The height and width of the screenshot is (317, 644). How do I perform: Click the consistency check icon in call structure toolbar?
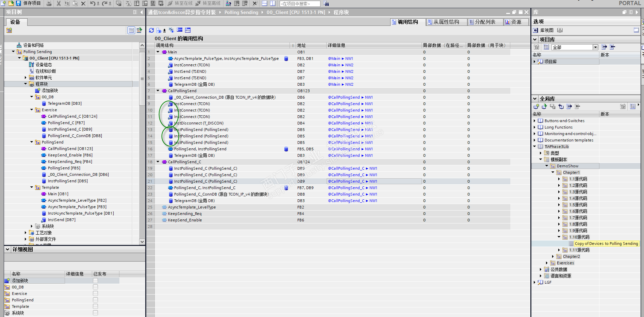coord(171,30)
